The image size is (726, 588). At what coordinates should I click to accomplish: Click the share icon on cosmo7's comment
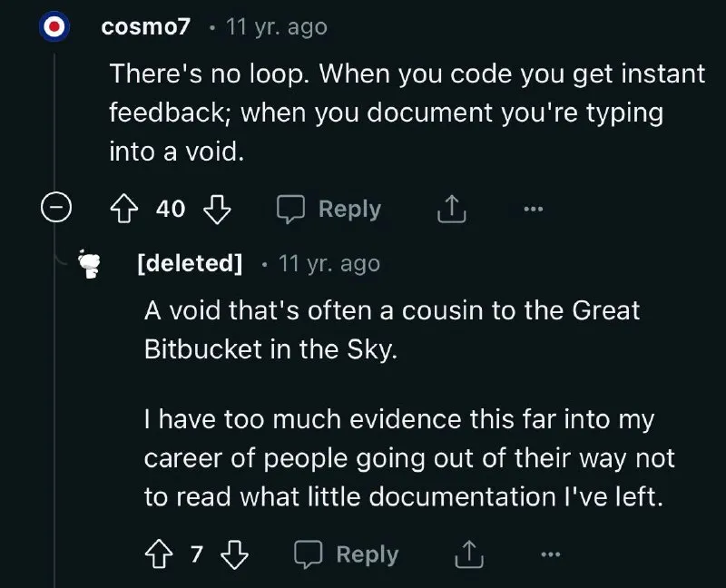[x=450, y=209]
